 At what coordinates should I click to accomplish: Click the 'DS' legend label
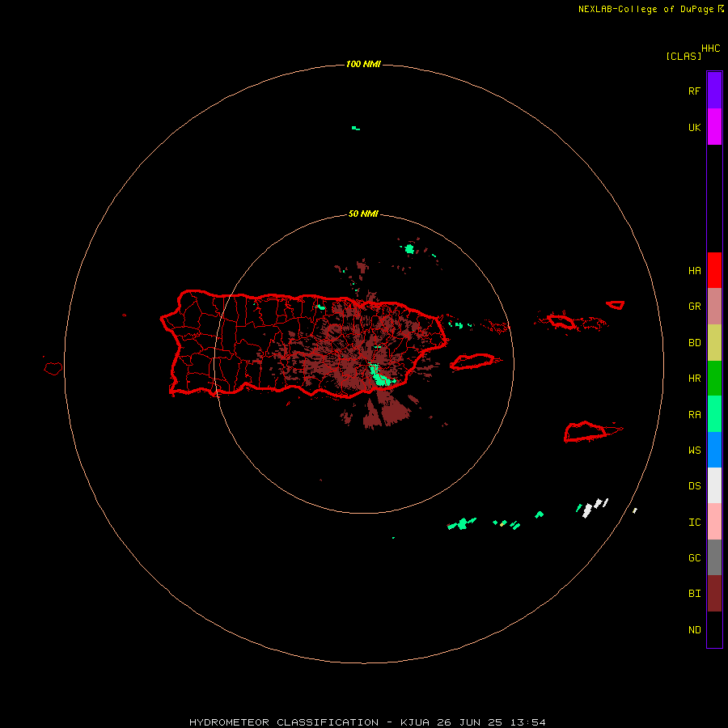click(694, 485)
